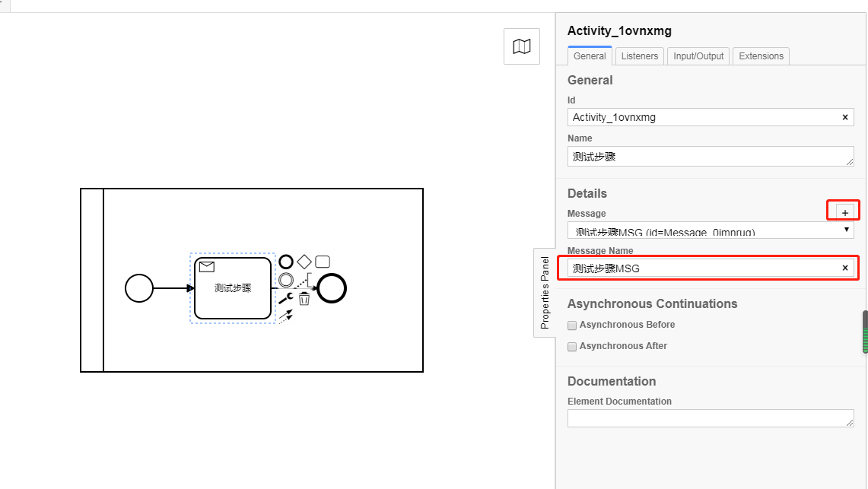Click the append gateway diamond icon

304,262
